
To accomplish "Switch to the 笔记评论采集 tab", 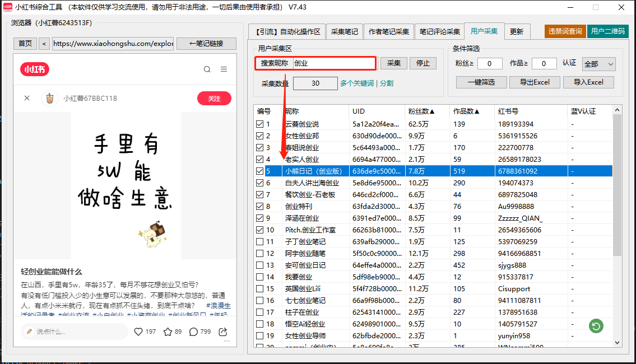I will click(x=442, y=31).
